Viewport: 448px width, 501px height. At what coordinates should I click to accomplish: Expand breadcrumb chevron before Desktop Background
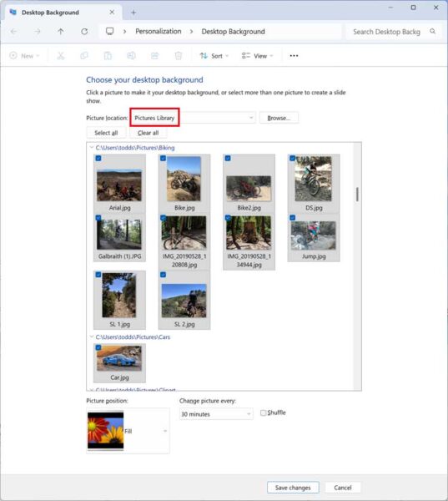[x=191, y=32]
